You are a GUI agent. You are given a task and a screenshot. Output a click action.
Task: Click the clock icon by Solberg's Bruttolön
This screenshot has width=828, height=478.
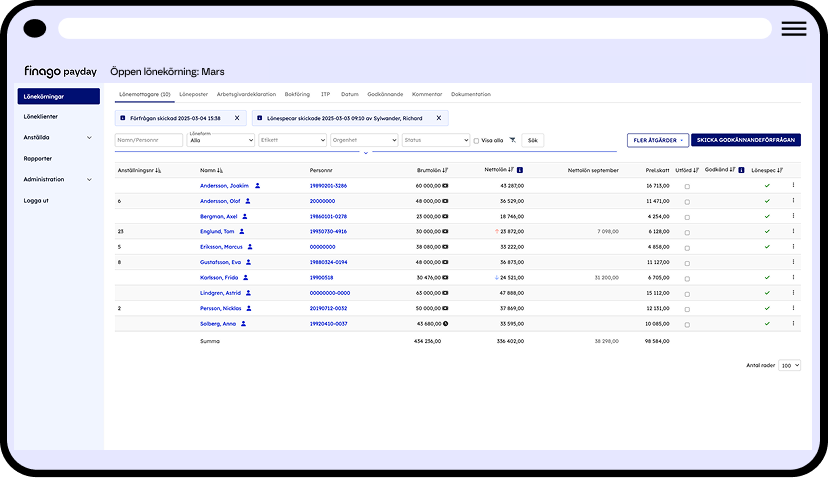[446, 324]
